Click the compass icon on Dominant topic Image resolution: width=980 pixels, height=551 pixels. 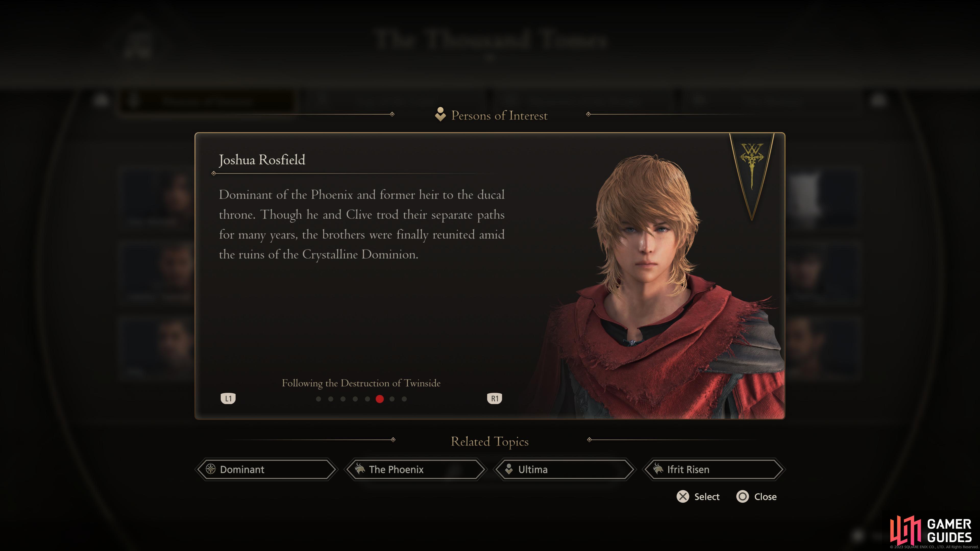click(x=210, y=469)
